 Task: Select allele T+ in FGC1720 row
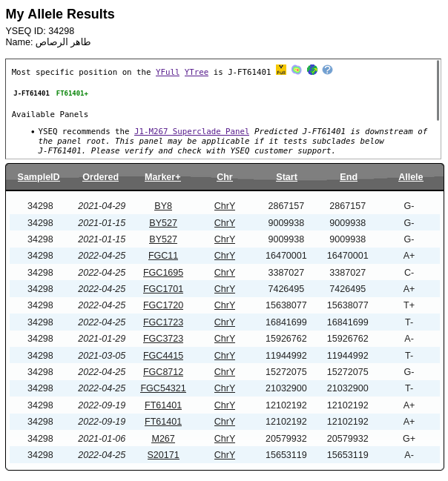(409, 305)
